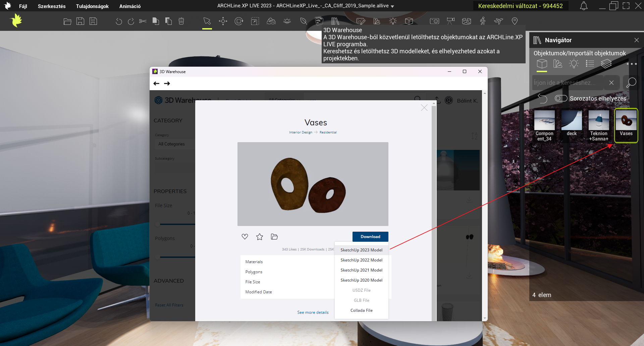The height and width of the screenshot is (346, 644).
Task: Open the Fájl menu
Action: [x=23, y=6]
